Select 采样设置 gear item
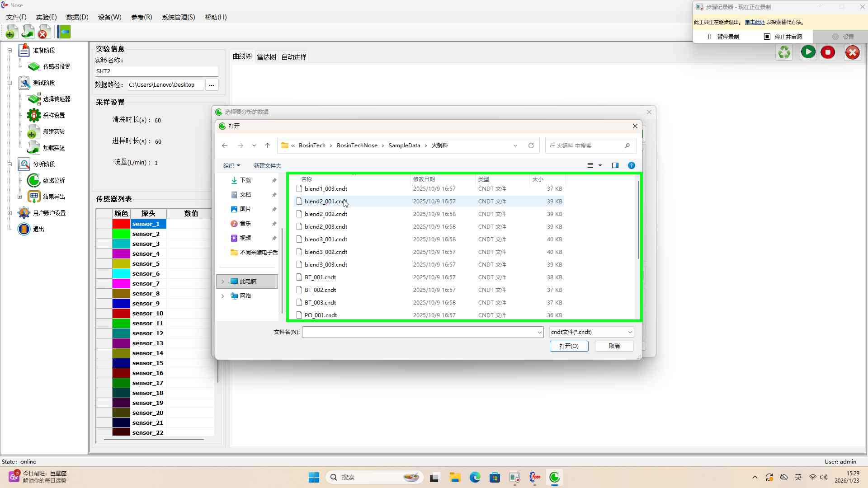Screen dimensions: 868x488 point(53,115)
